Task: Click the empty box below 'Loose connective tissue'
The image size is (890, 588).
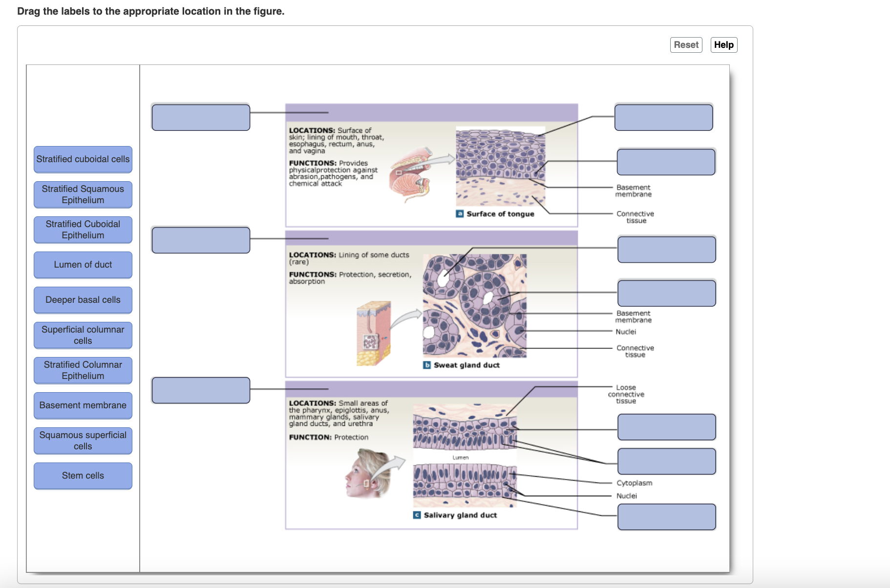Action: click(667, 427)
